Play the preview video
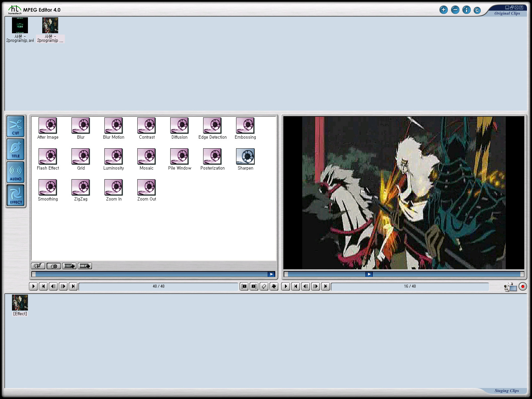This screenshot has height=399, width=532. 286,286
